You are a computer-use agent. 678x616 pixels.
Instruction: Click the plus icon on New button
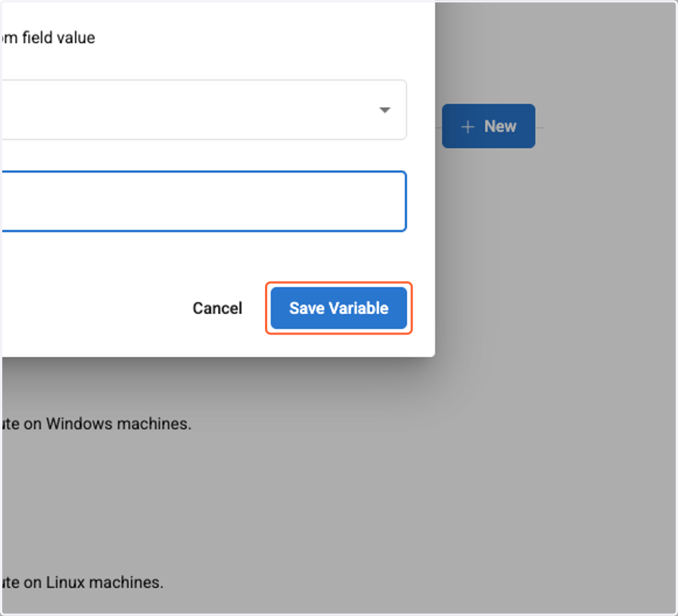point(467,127)
